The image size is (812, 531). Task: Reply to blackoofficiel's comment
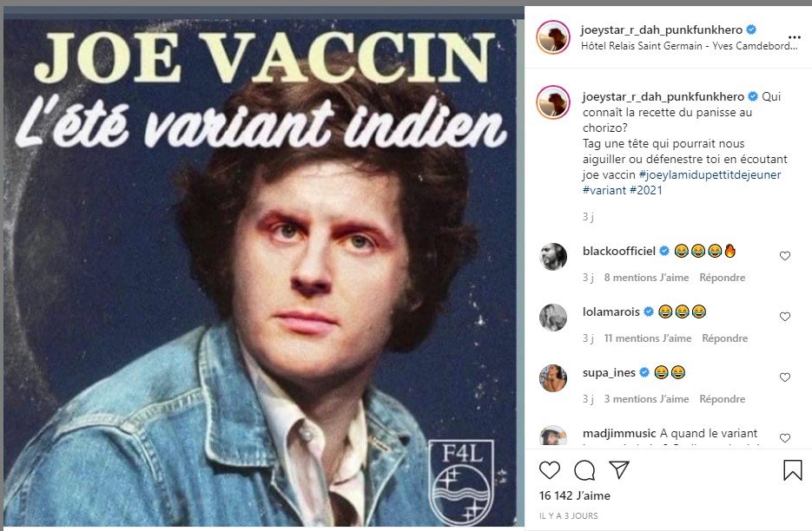[x=722, y=278]
